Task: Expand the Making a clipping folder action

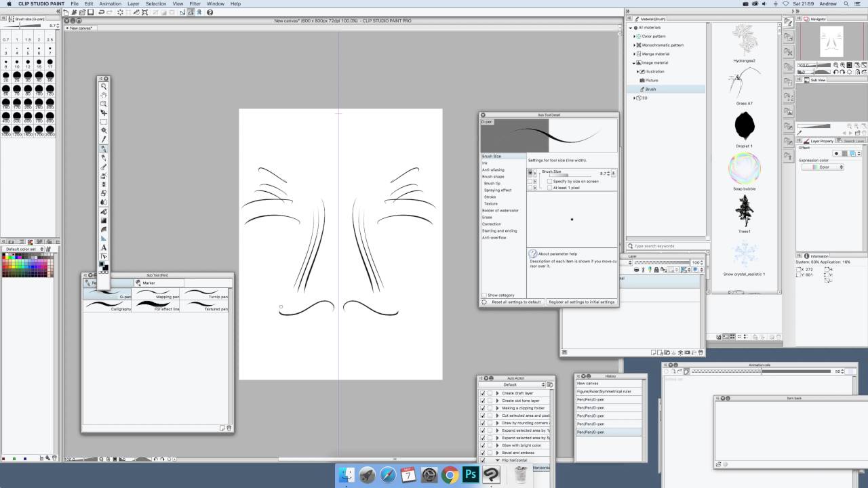Action: pyautogui.click(x=498, y=408)
